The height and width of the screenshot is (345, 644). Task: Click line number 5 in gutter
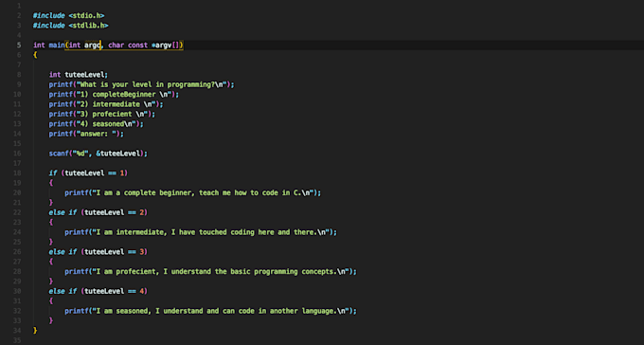point(19,45)
